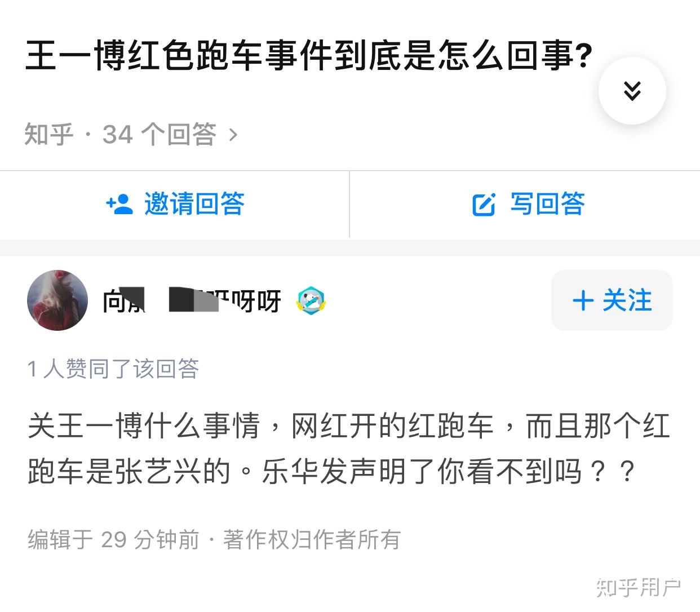Viewport: 700px width, 612px height.
Task: Click the invite-to-answer person icon
Action: [120, 205]
